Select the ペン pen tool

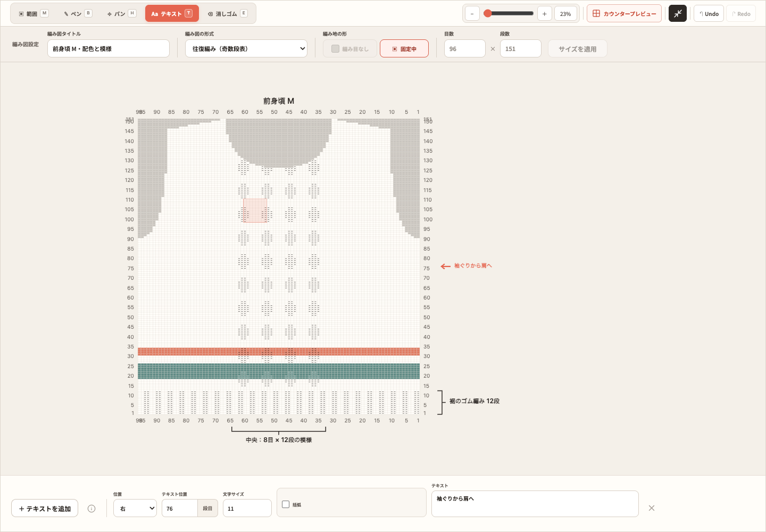click(x=78, y=14)
